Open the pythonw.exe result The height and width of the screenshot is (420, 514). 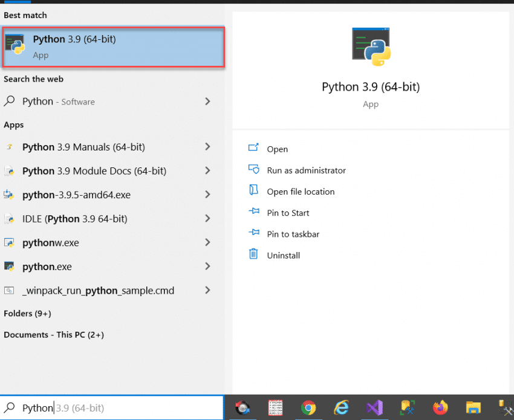pyautogui.click(x=50, y=243)
